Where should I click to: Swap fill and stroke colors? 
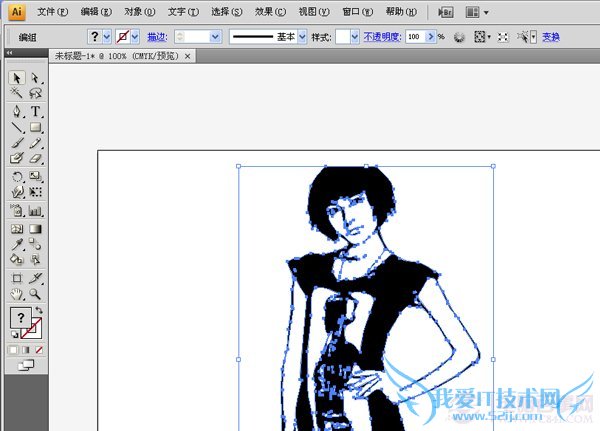tap(39, 310)
